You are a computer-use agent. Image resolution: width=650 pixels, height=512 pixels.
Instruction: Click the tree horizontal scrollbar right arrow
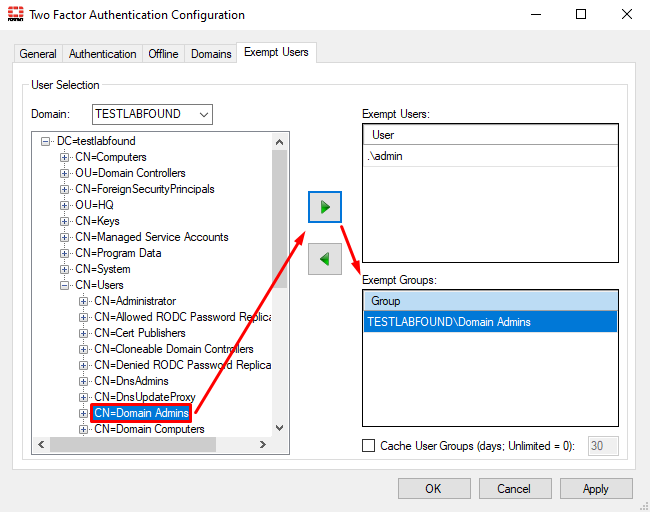(x=262, y=444)
